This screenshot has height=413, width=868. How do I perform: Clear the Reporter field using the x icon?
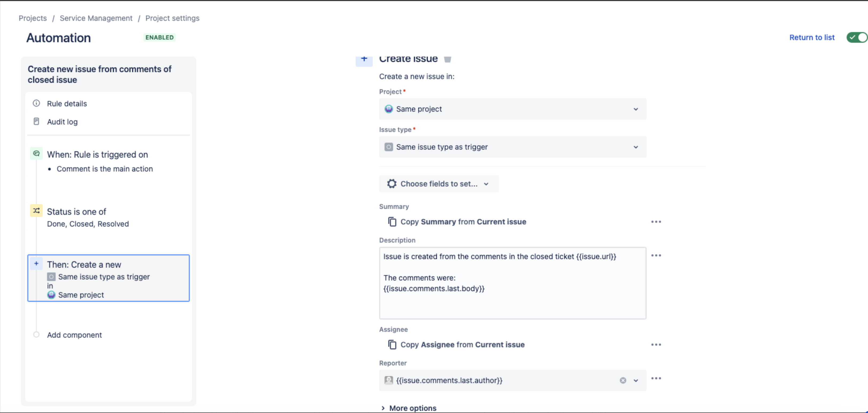(623, 380)
